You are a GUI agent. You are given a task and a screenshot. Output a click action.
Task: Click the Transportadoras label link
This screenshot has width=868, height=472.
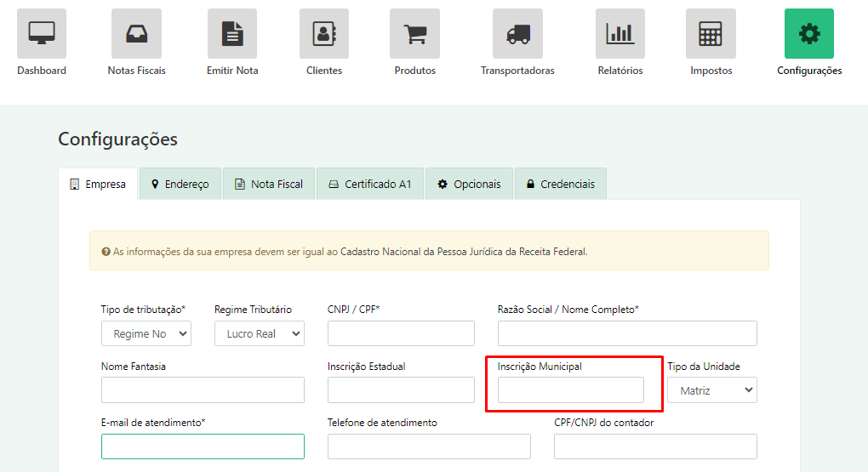pyautogui.click(x=517, y=71)
